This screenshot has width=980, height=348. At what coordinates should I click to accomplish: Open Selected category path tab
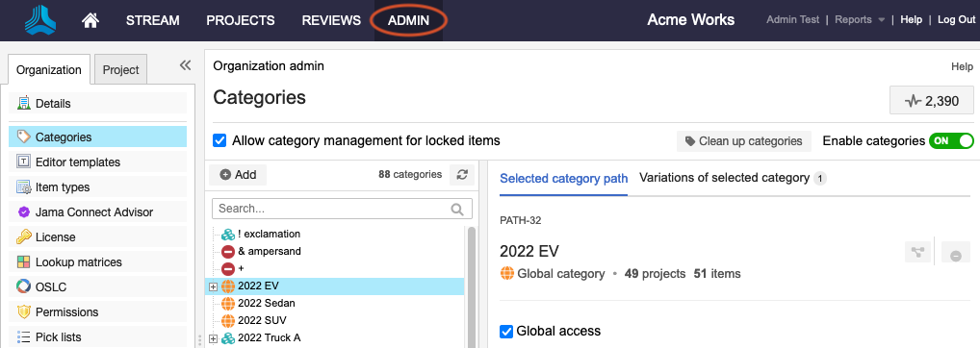pyautogui.click(x=564, y=179)
